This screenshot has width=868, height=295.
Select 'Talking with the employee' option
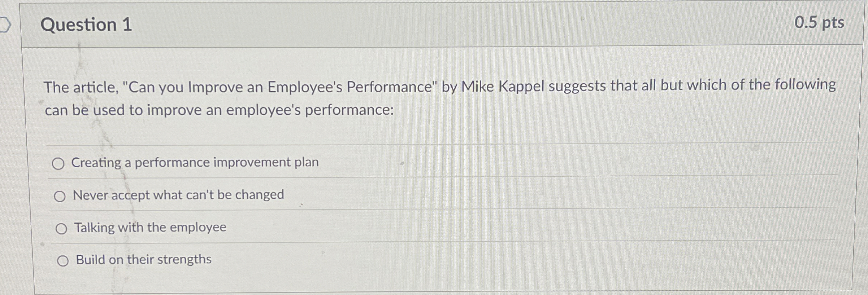[x=62, y=228]
